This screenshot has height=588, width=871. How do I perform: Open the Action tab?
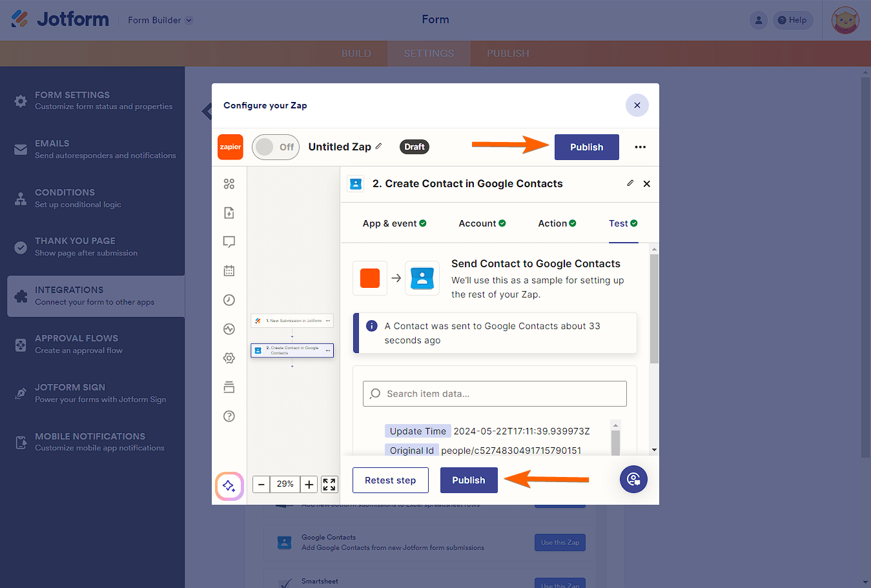point(557,223)
